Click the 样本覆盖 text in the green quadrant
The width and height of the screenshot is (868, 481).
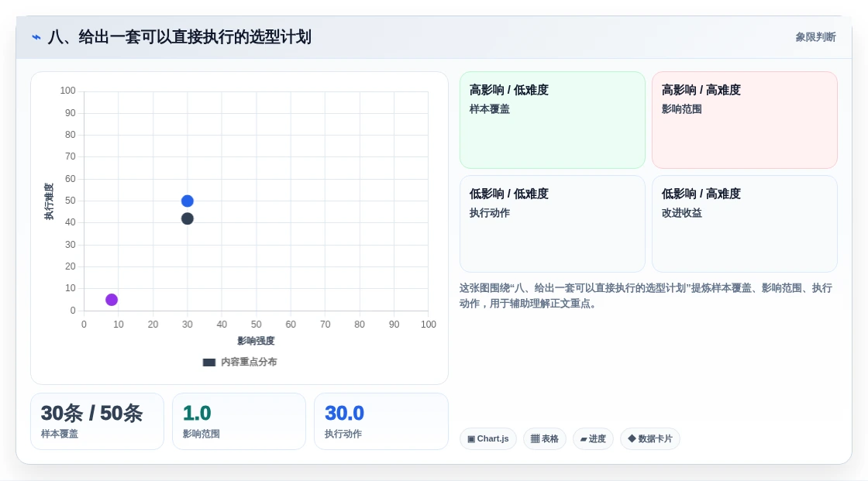pos(489,109)
